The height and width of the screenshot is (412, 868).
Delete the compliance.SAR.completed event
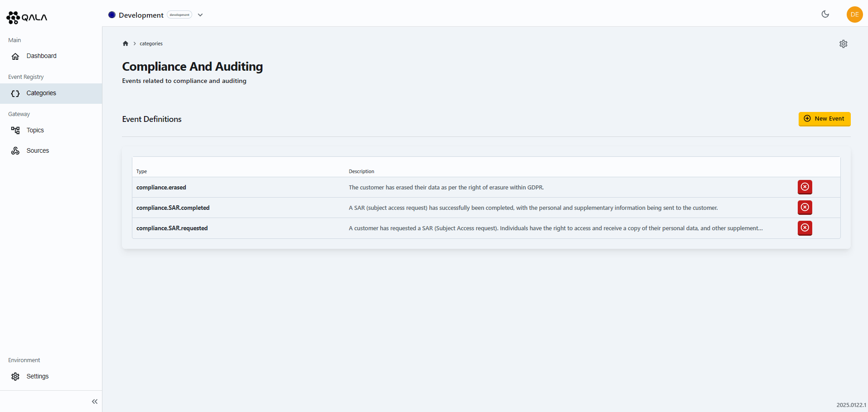click(805, 208)
